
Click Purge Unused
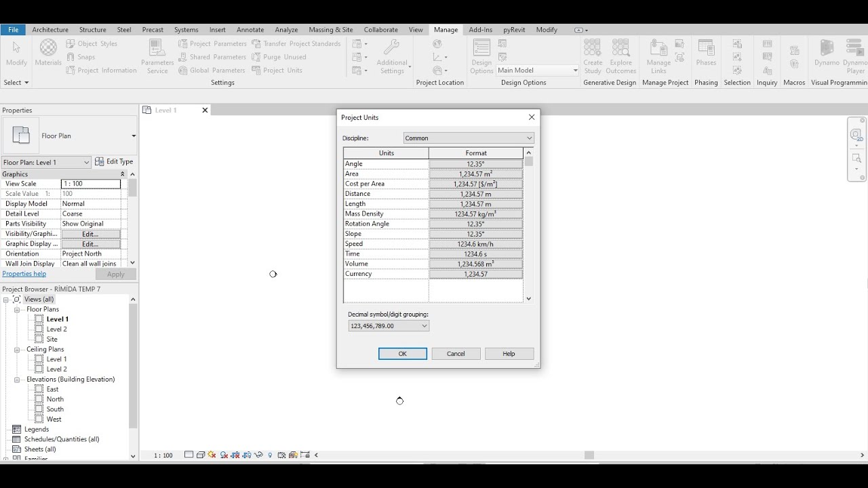pos(279,57)
